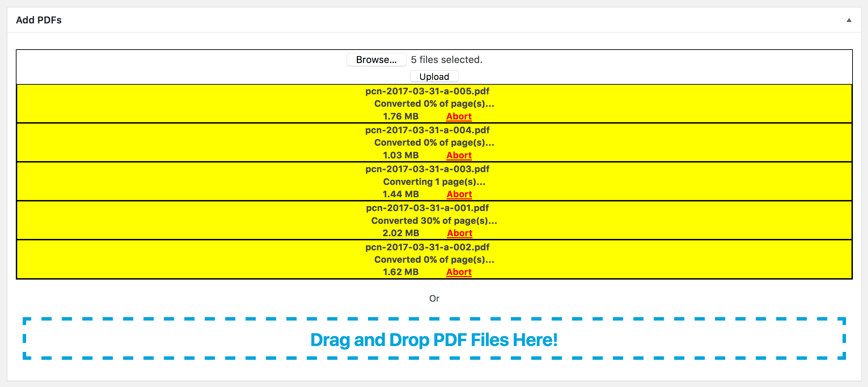This screenshot has width=868, height=387.
Task: Select filename pcn-2017-03-31-a-003.pdf
Action: pos(427,169)
